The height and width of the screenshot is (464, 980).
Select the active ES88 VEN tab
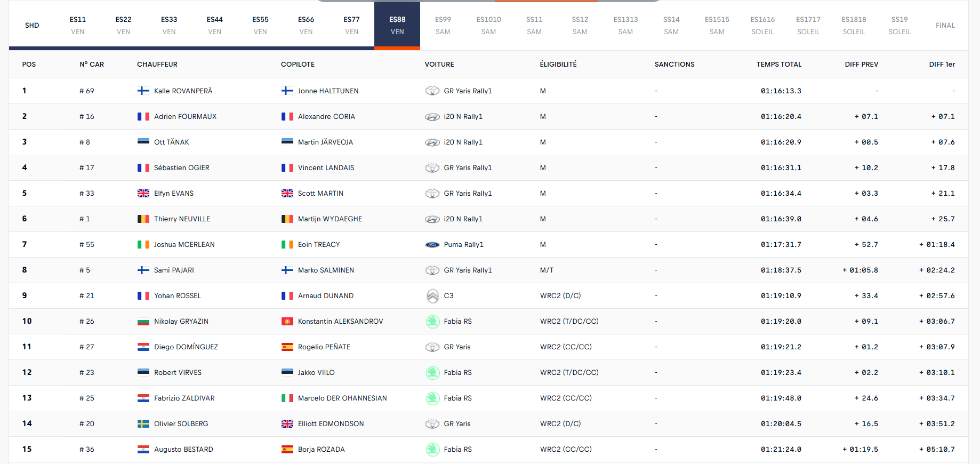[397, 25]
